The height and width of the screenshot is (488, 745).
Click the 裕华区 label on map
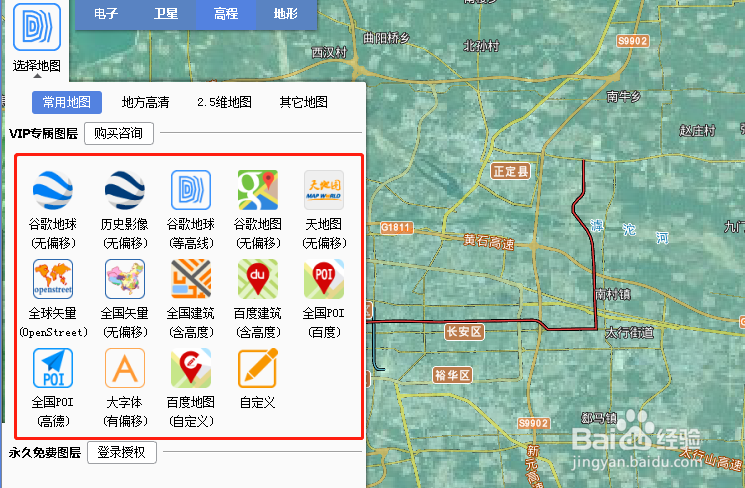(x=452, y=375)
